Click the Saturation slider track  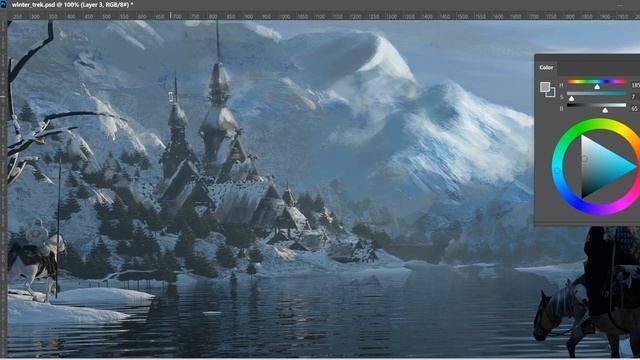pos(596,94)
